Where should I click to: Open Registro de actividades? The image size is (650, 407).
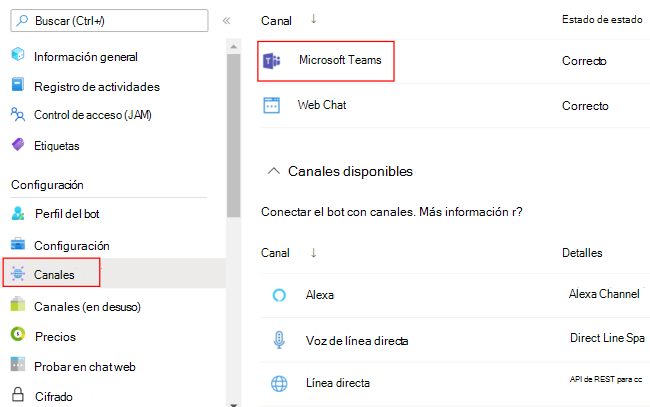97,87
